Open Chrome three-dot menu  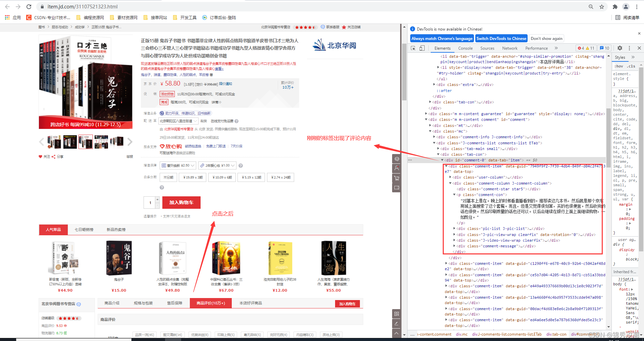tap(637, 7)
